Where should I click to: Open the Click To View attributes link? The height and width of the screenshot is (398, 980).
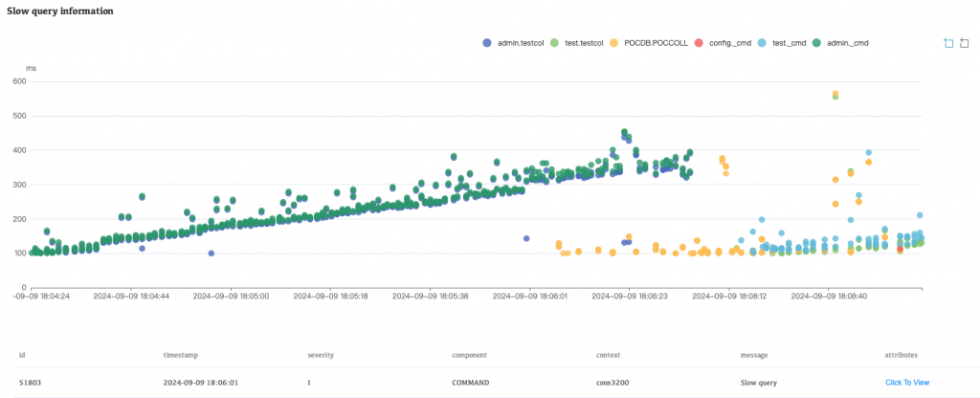tap(907, 383)
